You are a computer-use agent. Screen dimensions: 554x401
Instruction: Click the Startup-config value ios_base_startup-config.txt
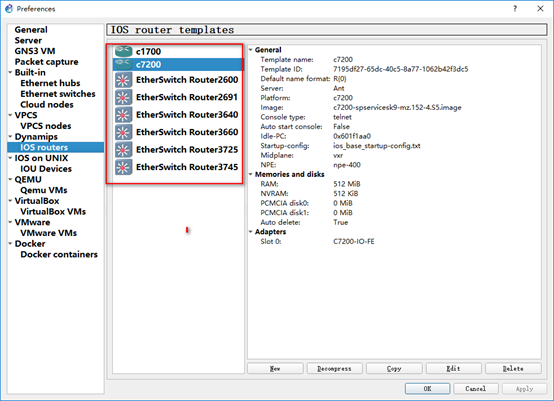pos(377,146)
